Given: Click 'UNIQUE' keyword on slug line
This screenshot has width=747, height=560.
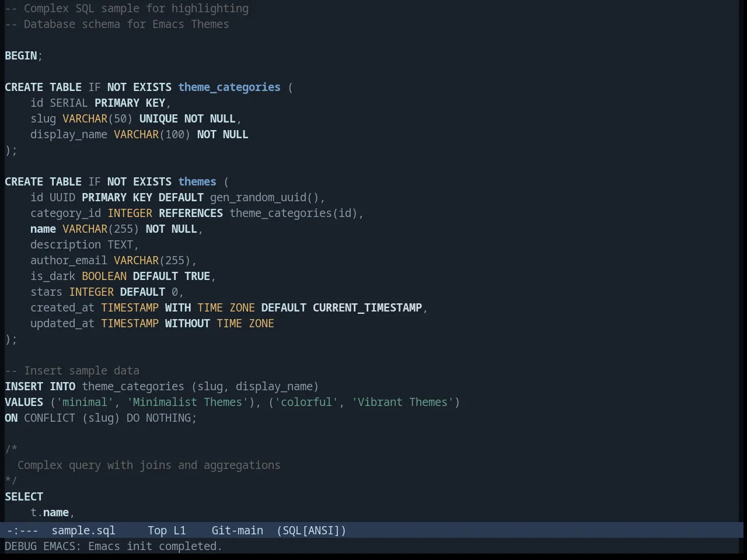Looking at the screenshot, I should point(159,118).
